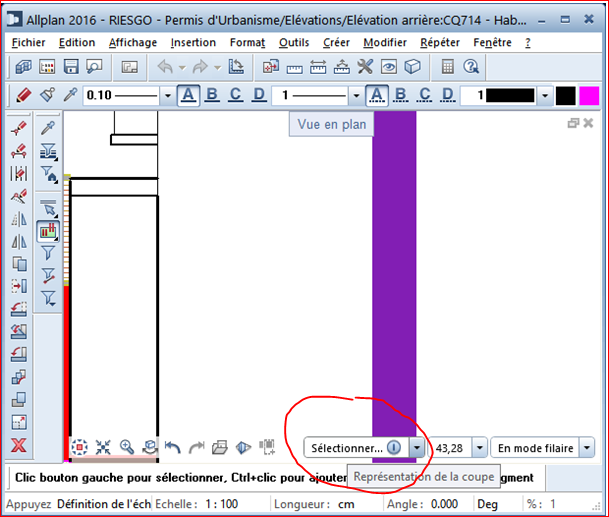The width and height of the screenshot is (609, 517).
Task: Open the 43,28 scale dropdown arrow
Action: [x=479, y=448]
